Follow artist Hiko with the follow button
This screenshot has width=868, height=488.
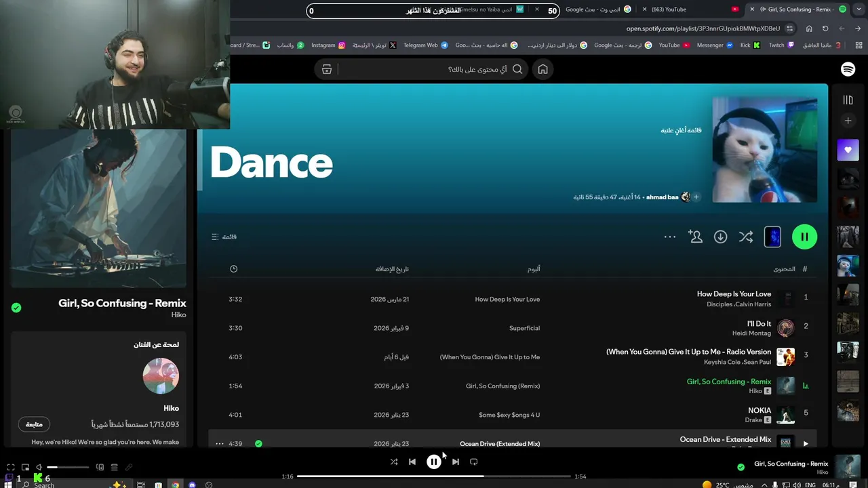[34, 424]
